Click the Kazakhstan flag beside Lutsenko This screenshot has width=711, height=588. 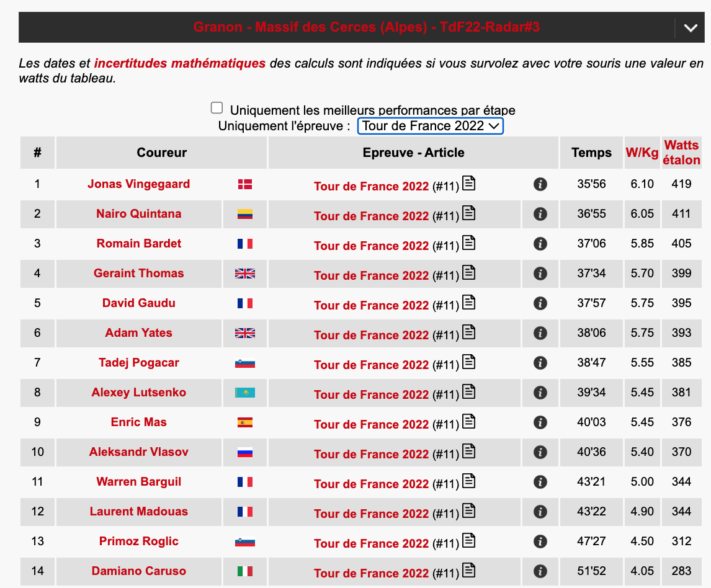(x=245, y=393)
